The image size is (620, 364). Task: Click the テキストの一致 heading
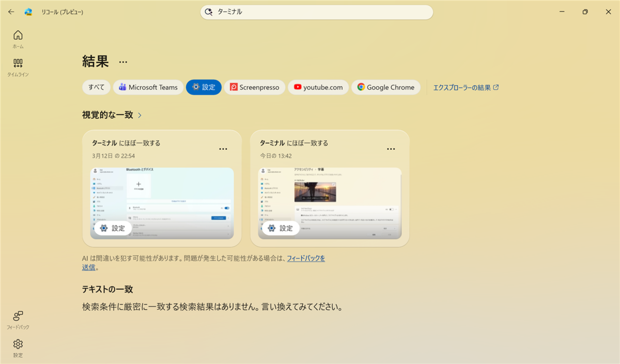click(x=107, y=289)
